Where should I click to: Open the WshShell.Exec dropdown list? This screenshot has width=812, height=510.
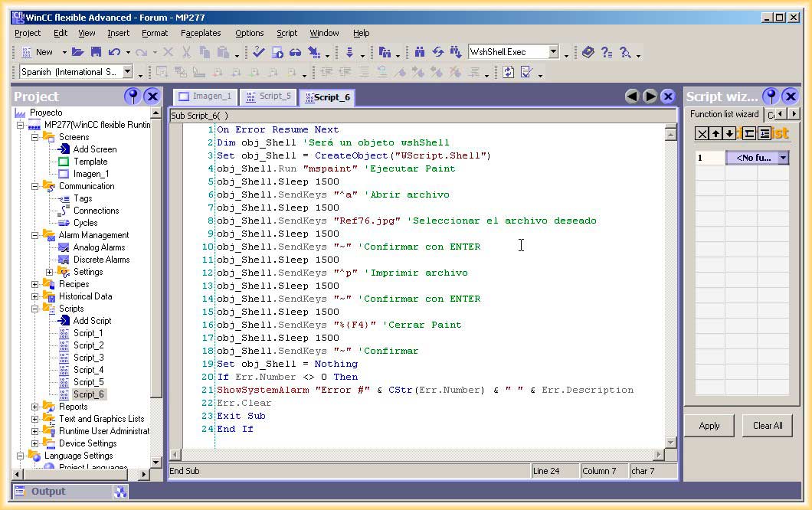pyautogui.click(x=553, y=52)
